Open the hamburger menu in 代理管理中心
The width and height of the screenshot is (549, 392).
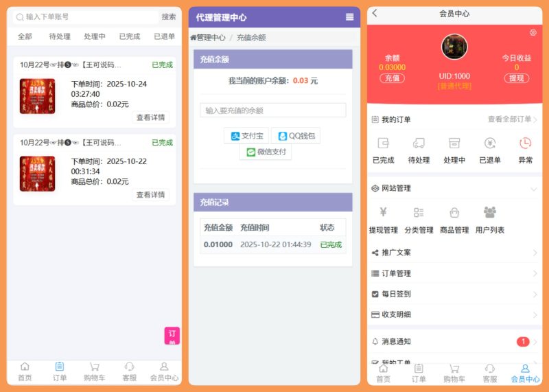coord(349,16)
